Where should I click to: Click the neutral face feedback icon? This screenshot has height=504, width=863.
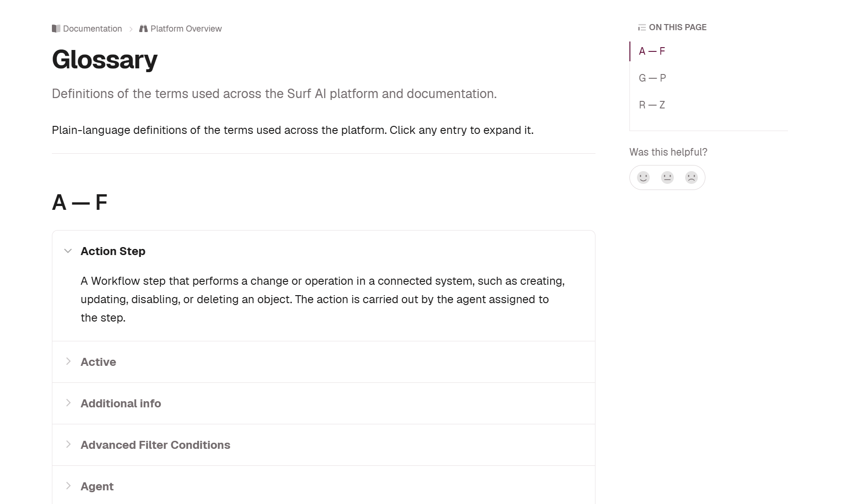pos(667,177)
